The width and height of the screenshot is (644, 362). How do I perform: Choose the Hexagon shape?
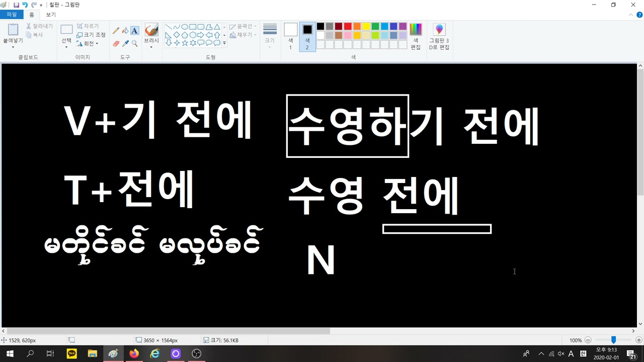click(x=193, y=35)
